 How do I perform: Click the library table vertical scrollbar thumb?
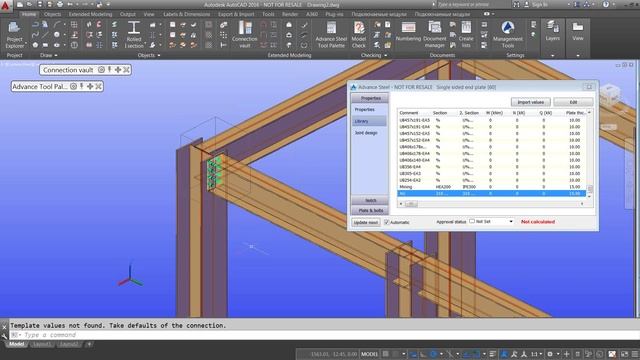coord(590,189)
